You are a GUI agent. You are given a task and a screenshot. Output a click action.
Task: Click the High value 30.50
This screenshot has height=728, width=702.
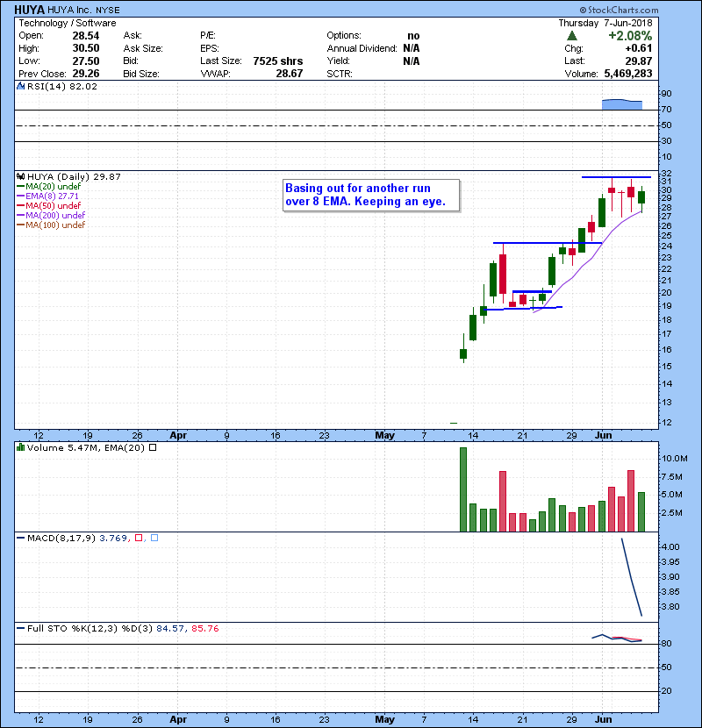[x=86, y=48]
